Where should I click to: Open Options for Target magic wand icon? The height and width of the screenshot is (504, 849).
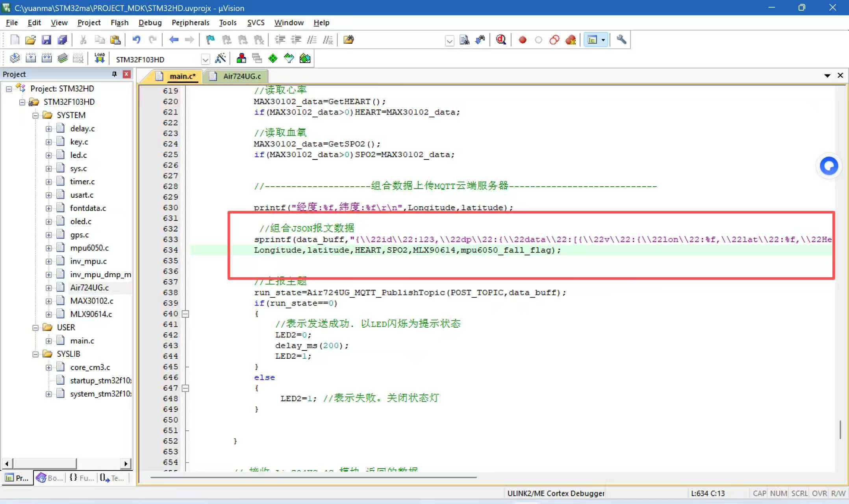coord(221,59)
